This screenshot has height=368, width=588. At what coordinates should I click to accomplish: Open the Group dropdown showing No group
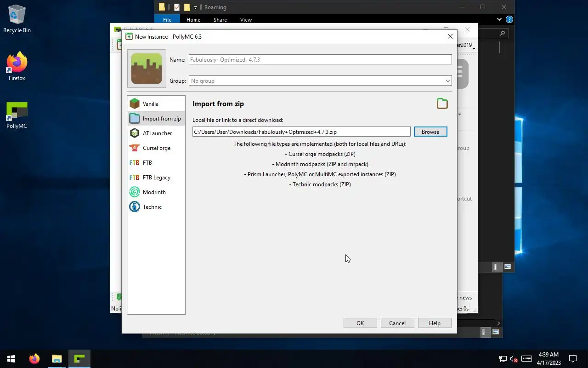320,81
